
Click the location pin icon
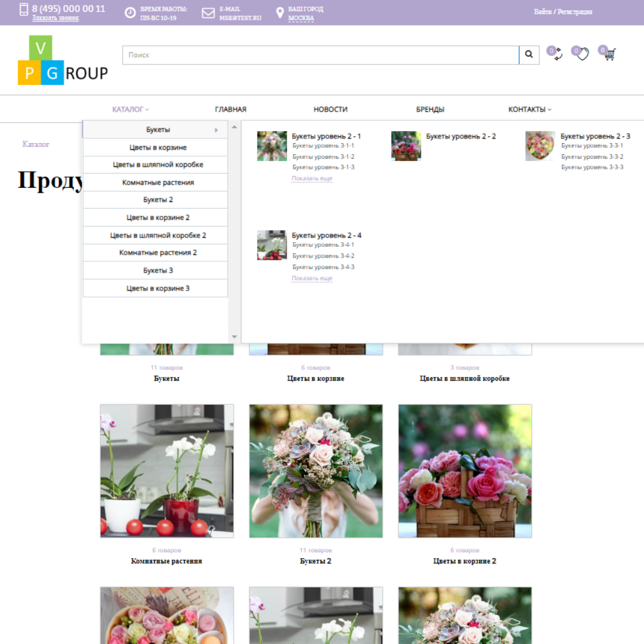[x=280, y=13]
